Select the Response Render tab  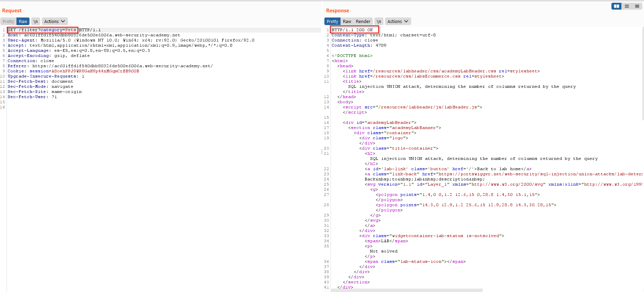coord(363,21)
